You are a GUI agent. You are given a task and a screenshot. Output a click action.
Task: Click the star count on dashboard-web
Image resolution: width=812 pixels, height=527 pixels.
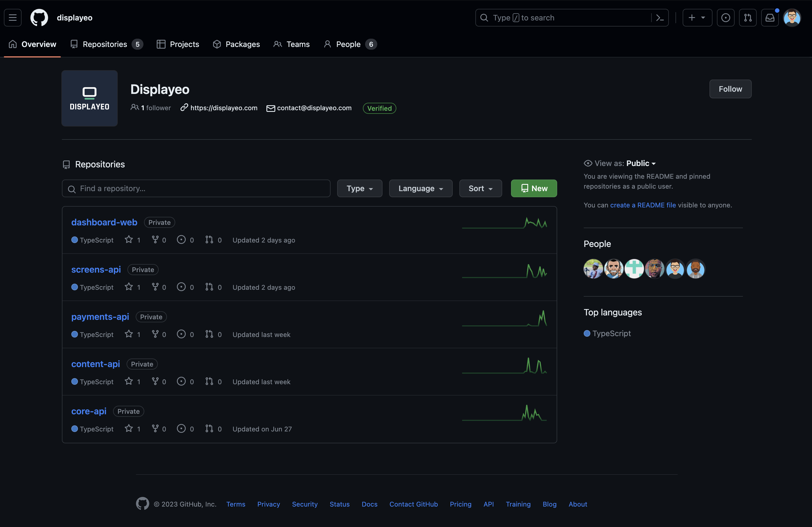click(133, 240)
